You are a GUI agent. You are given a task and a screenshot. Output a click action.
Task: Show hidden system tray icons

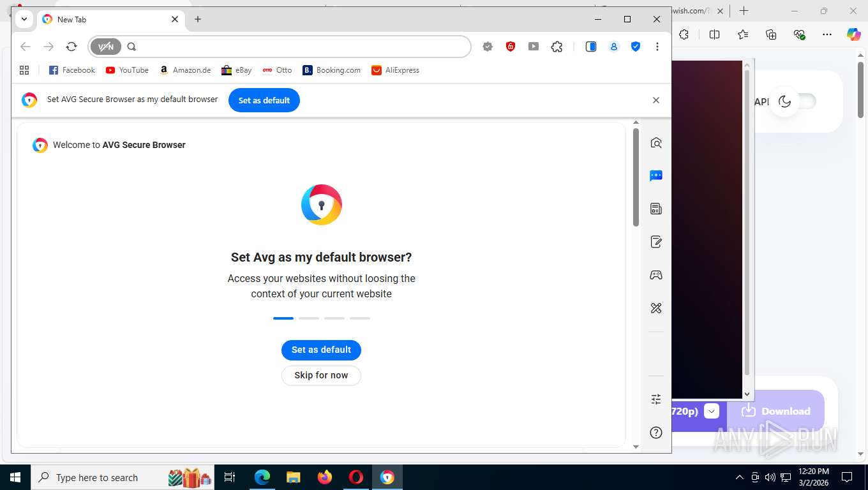[740, 477]
